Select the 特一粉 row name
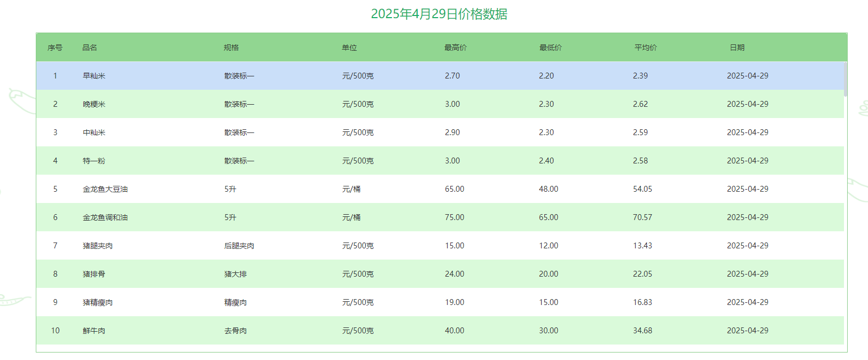Viewport: 868px width, 360px height. click(x=94, y=161)
